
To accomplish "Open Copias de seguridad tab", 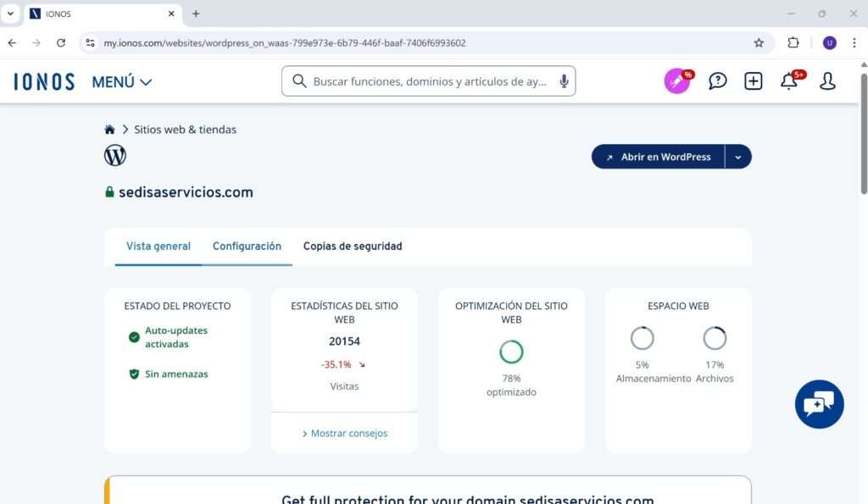I will click(x=353, y=246).
